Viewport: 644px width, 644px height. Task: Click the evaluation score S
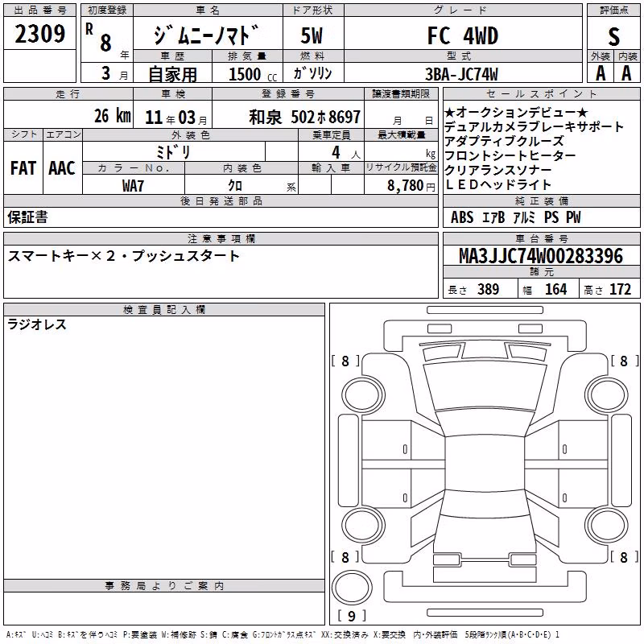(x=613, y=36)
